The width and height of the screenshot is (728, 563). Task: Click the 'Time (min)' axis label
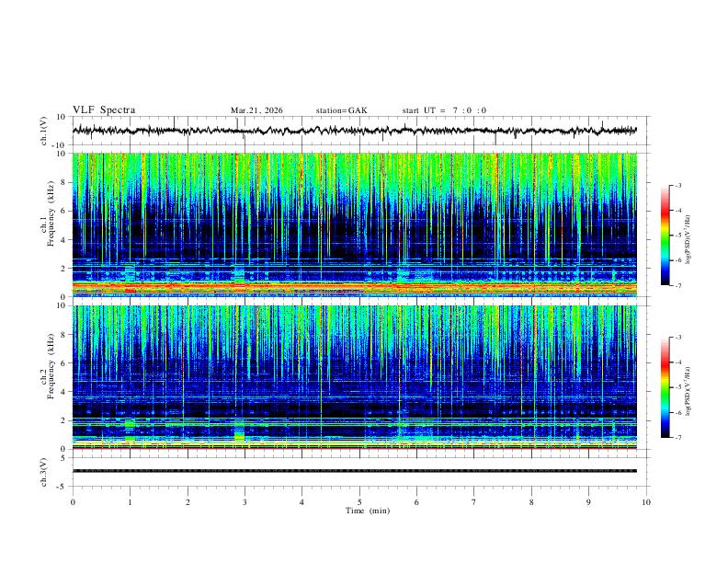(368, 511)
